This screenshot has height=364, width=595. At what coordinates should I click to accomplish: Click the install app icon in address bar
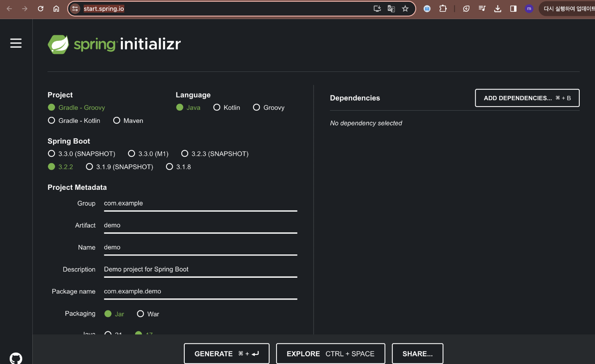[377, 9]
